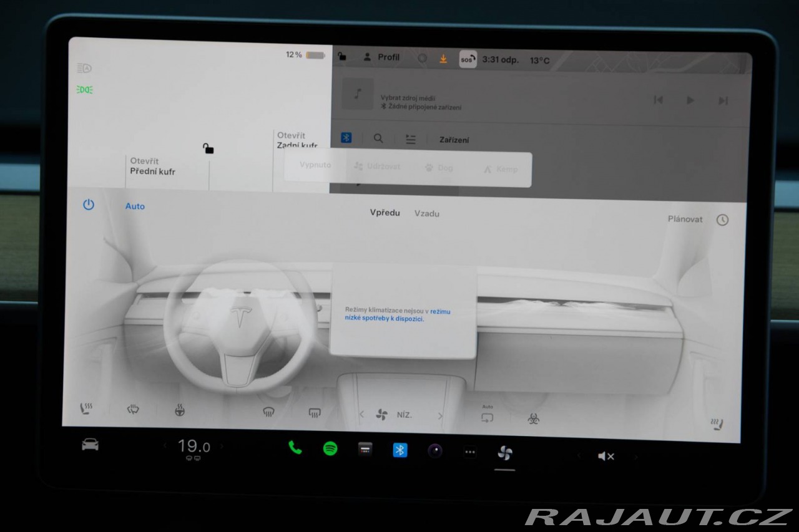Enable steering wheel heating

point(180,410)
